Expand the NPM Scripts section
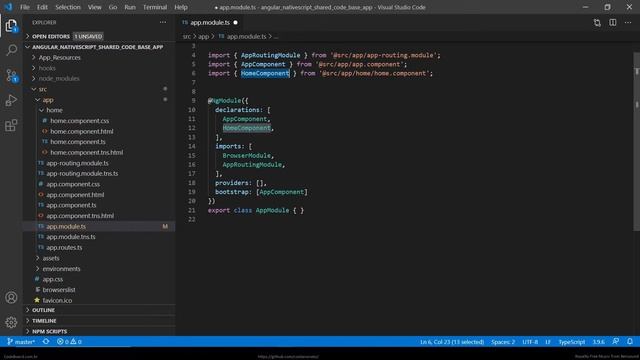The image size is (640, 360). (x=99, y=331)
